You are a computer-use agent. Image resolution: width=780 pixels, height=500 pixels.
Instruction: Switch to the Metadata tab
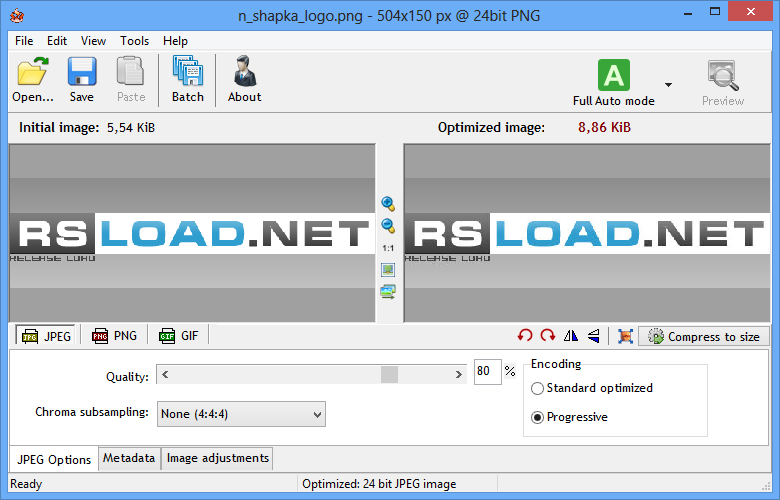pyautogui.click(x=129, y=459)
